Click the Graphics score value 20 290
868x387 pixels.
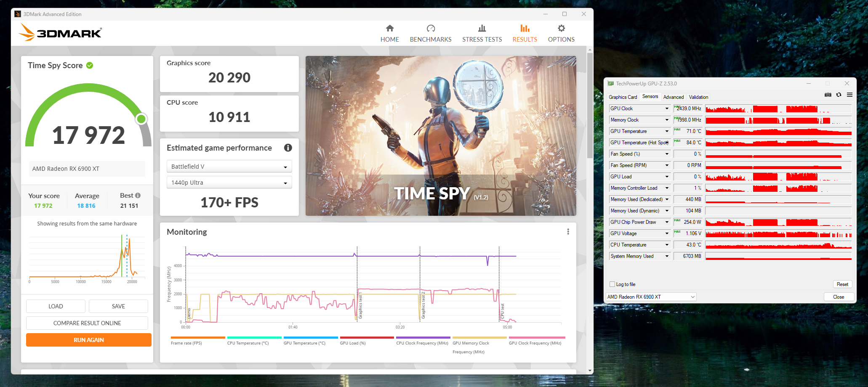click(229, 77)
